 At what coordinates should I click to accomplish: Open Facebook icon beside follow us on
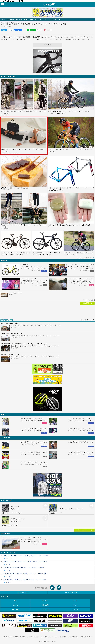[59, 587]
